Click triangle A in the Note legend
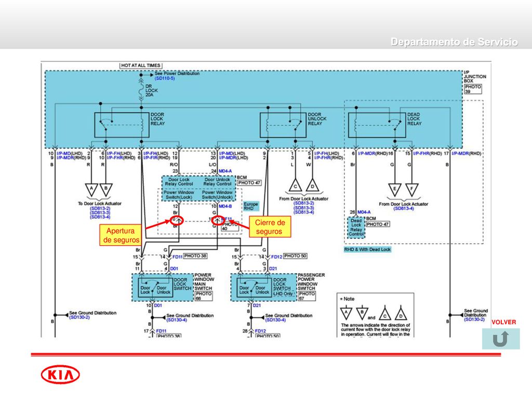This screenshot has height=399, width=532. click(x=346, y=313)
